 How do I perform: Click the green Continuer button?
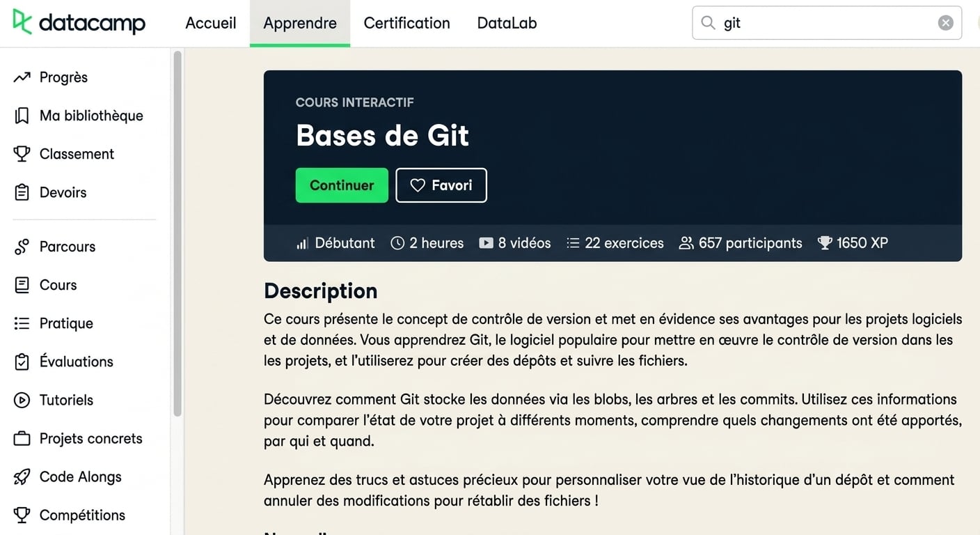[x=342, y=185]
